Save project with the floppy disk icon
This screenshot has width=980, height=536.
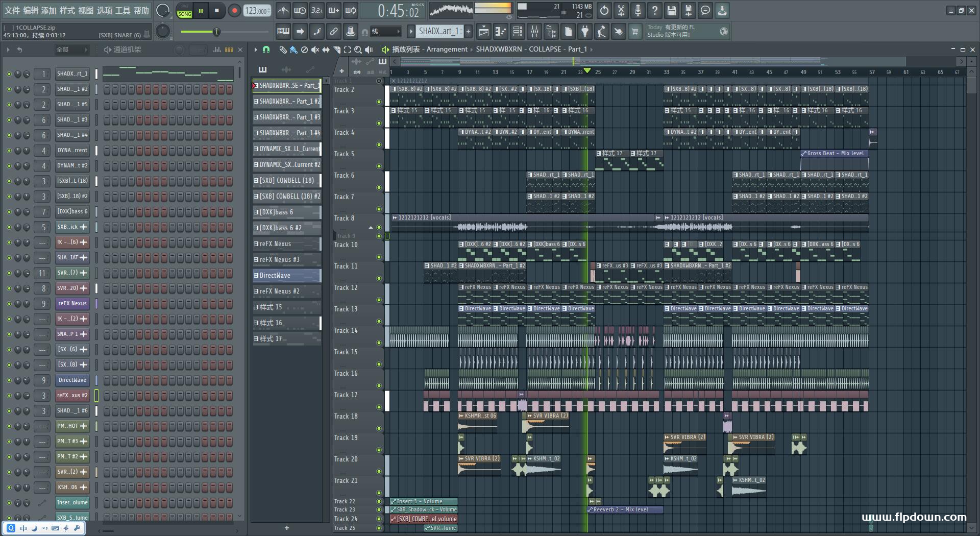tap(672, 10)
